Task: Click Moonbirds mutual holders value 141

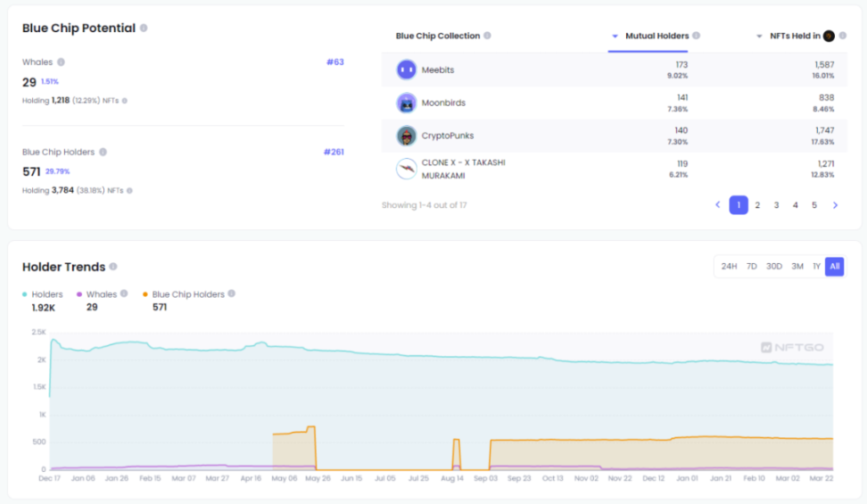Action: coord(682,97)
